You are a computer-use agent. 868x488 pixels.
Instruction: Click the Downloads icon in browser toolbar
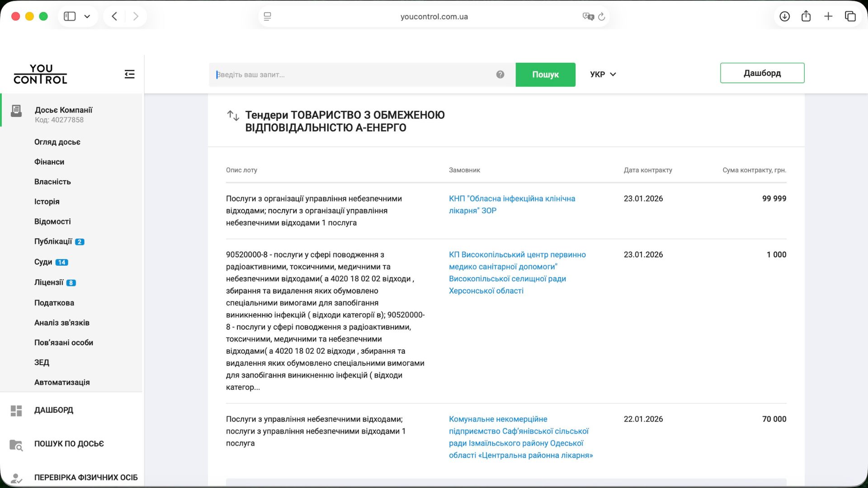pyautogui.click(x=785, y=16)
